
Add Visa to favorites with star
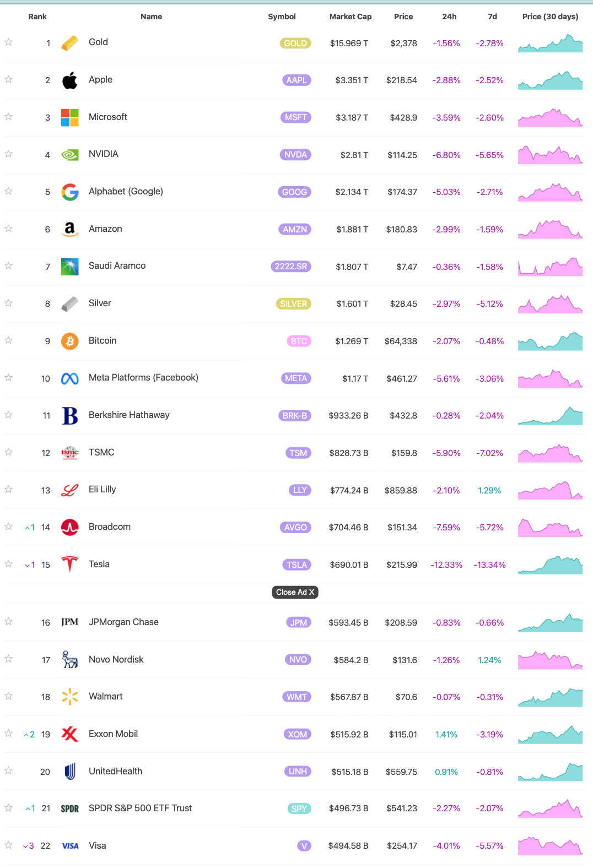coord(9,845)
